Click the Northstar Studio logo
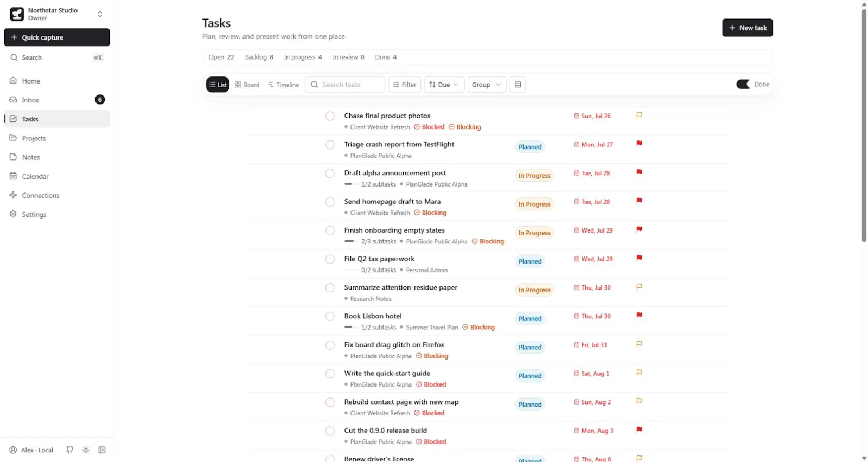The width and height of the screenshot is (868, 462). [17, 14]
